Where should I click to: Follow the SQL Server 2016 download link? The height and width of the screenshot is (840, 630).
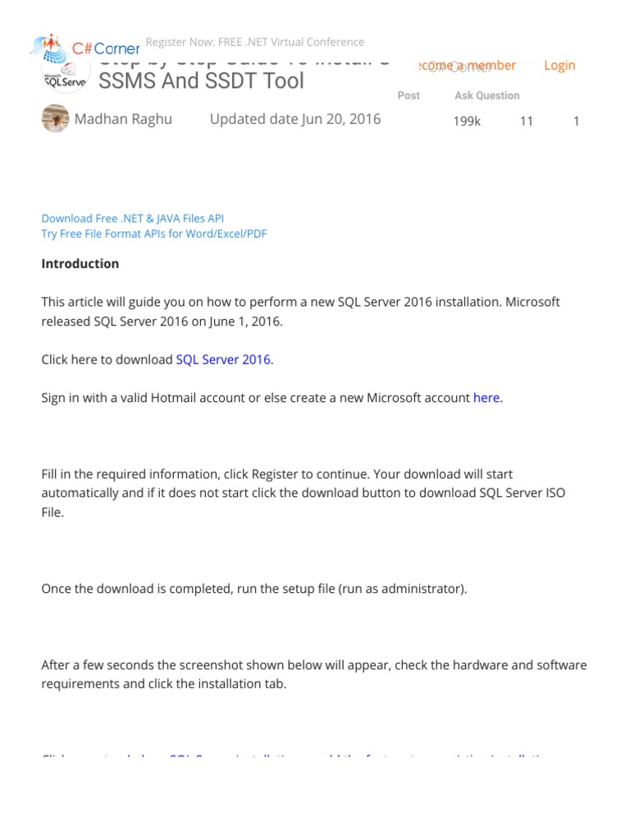(223, 359)
